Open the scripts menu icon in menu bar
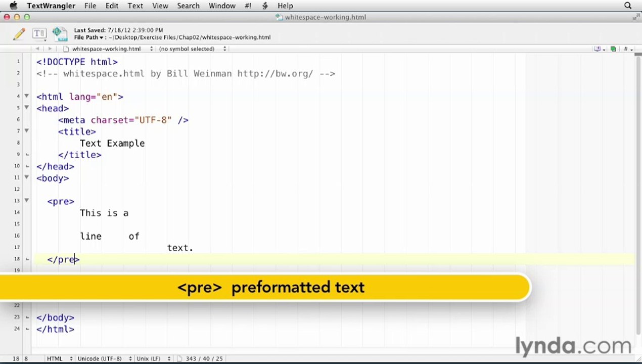The image size is (642, 364). (265, 6)
